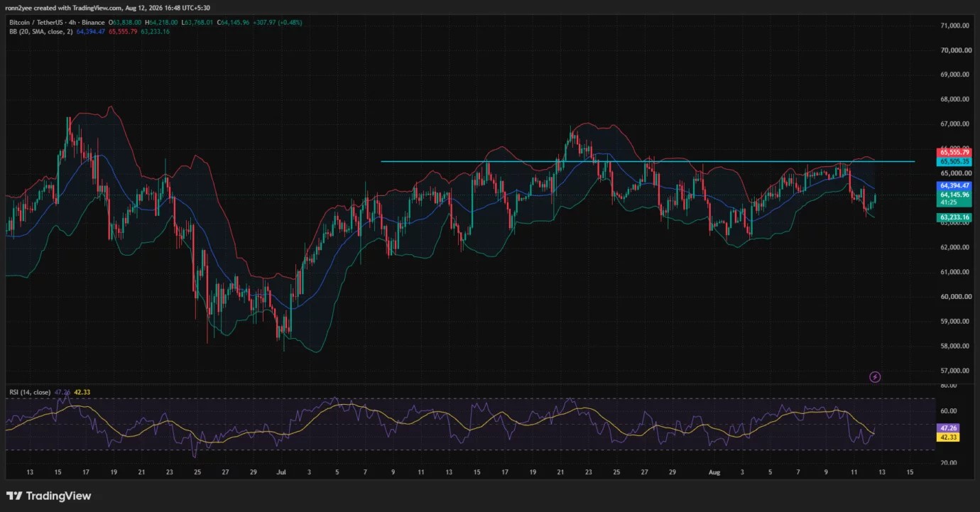Click the 60,000.00 price axis label

[x=954, y=297]
